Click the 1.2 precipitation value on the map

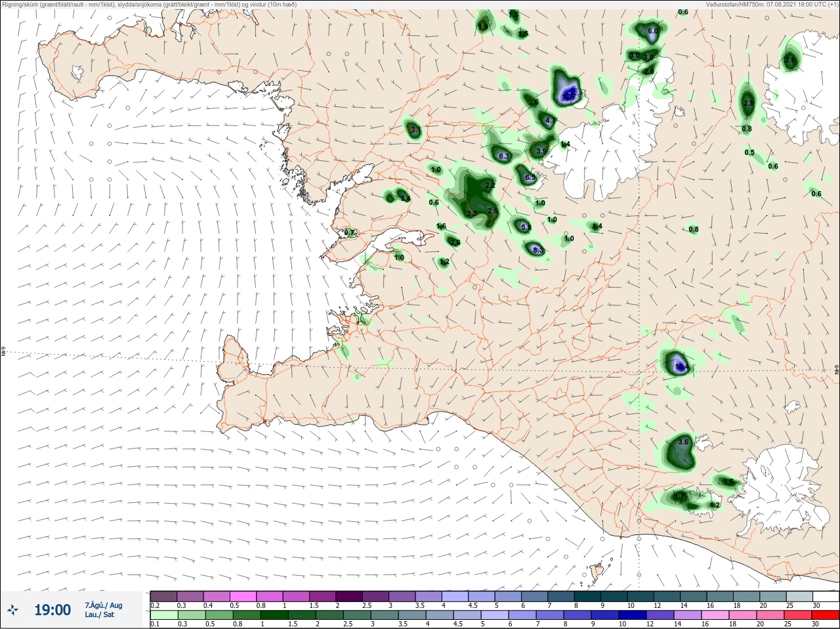pyautogui.click(x=444, y=261)
